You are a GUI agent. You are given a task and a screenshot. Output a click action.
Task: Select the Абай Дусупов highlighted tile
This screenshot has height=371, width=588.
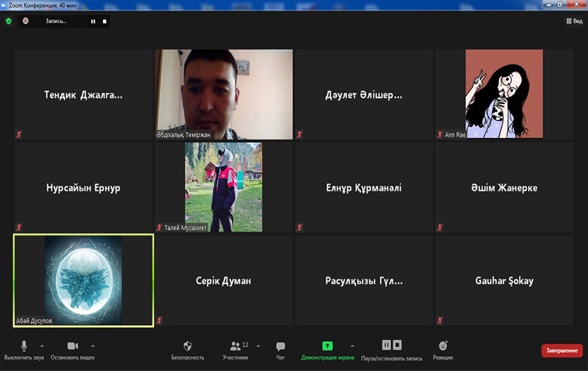tap(83, 281)
